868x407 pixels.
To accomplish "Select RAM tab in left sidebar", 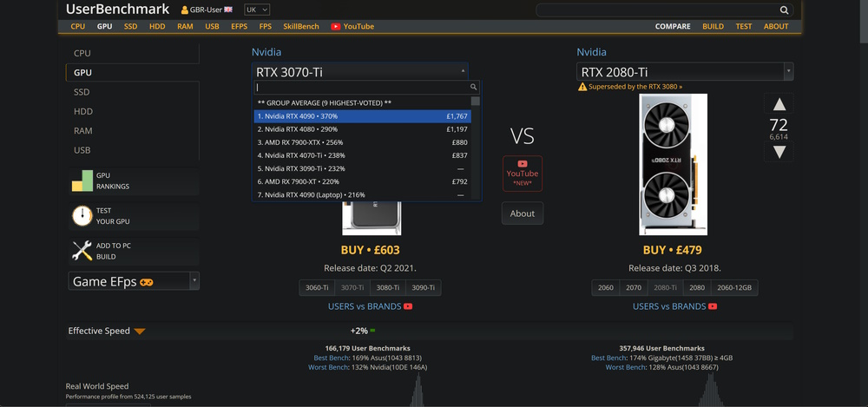I will [x=132, y=131].
